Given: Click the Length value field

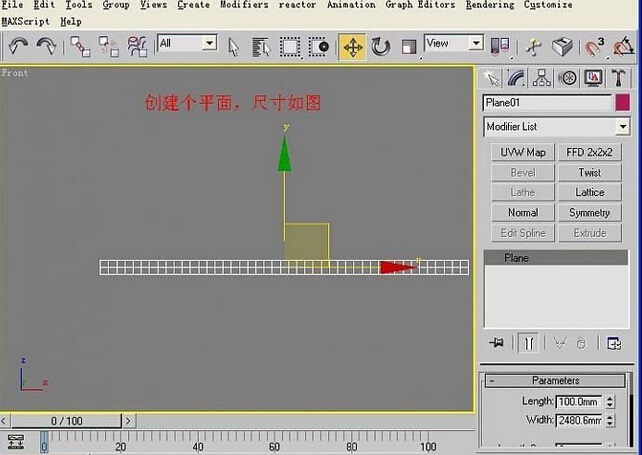Looking at the screenshot, I should tap(579, 402).
